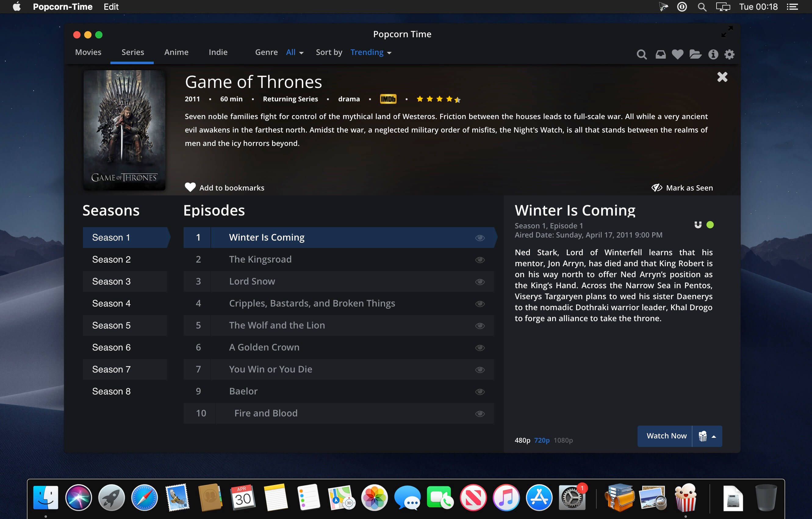Open the Sort by Trending dropdown

371,52
